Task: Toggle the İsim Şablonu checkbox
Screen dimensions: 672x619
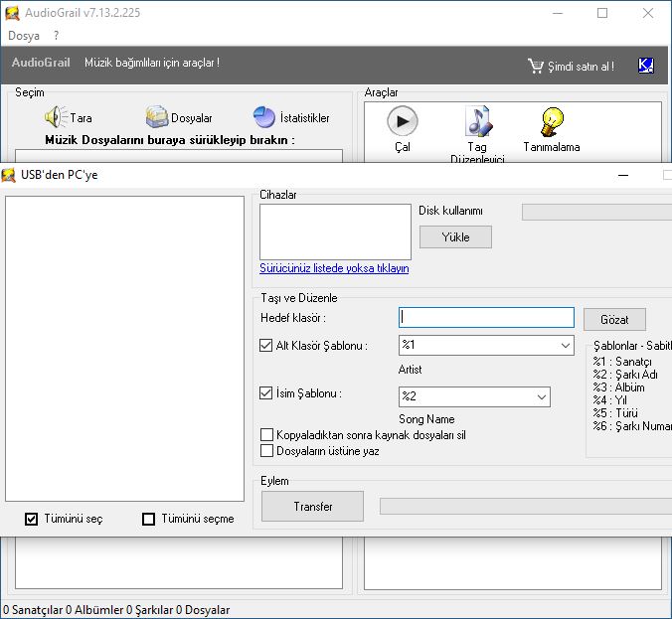Action: 266,392
